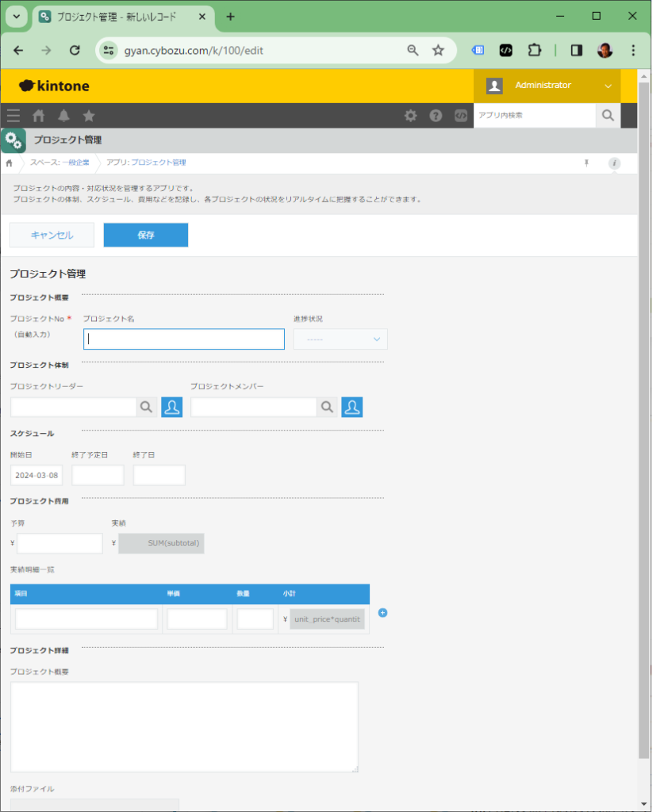Open the settings gear icon
668x812 pixels.
pos(410,116)
